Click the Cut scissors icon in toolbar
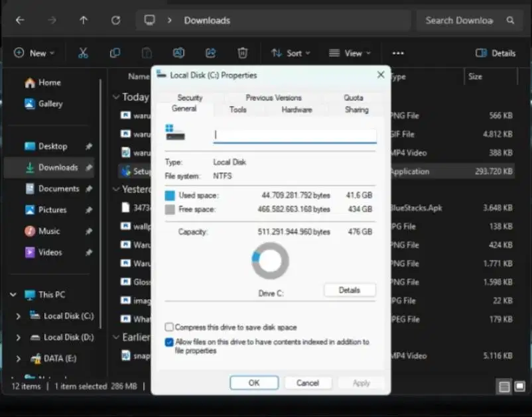 tap(83, 53)
